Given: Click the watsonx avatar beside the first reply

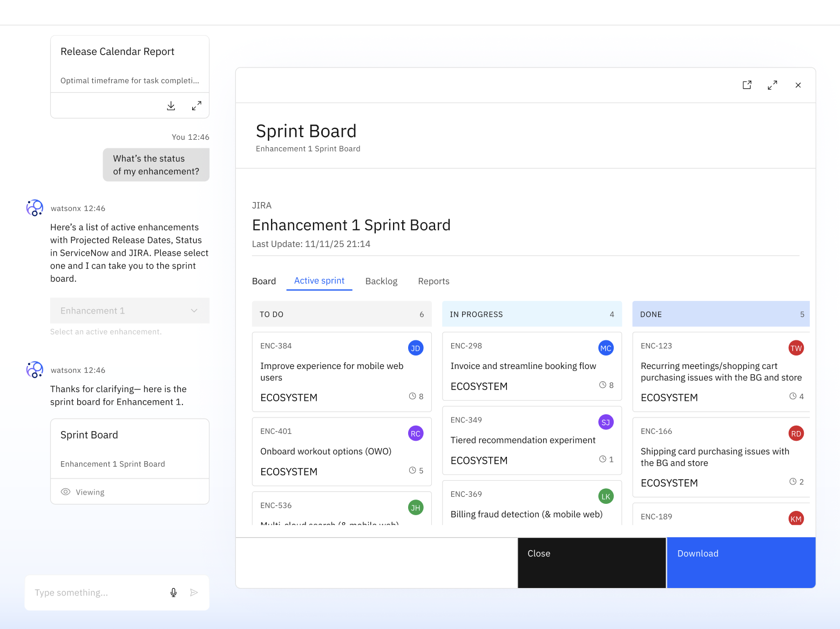Looking at the screenshot, I should 35,208.
